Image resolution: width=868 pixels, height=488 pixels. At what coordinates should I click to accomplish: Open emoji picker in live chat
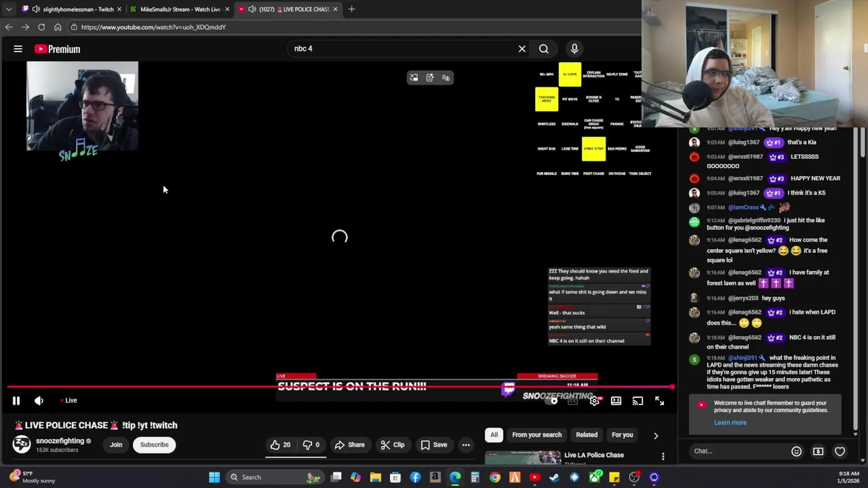[796, 451]
